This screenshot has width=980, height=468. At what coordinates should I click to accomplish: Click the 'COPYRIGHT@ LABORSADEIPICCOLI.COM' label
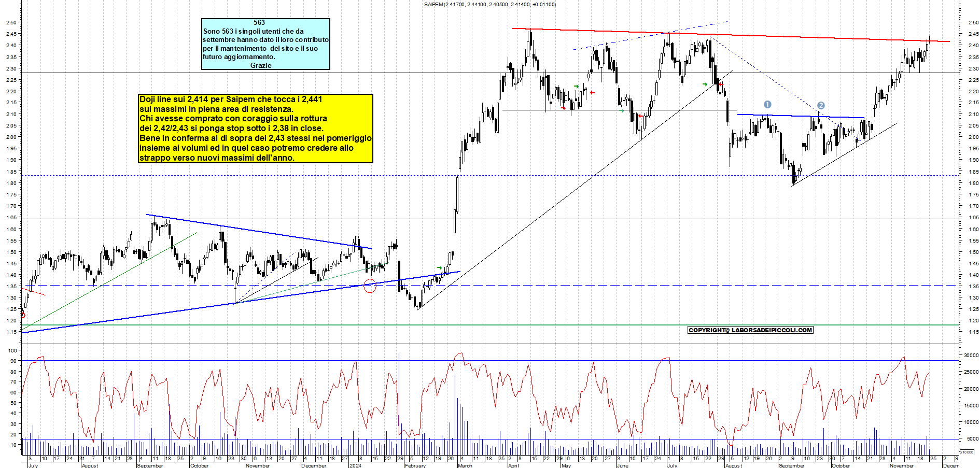point(750,330)
